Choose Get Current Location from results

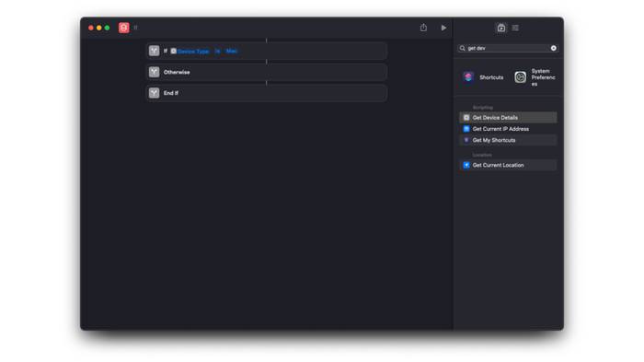tap(508, 165)
